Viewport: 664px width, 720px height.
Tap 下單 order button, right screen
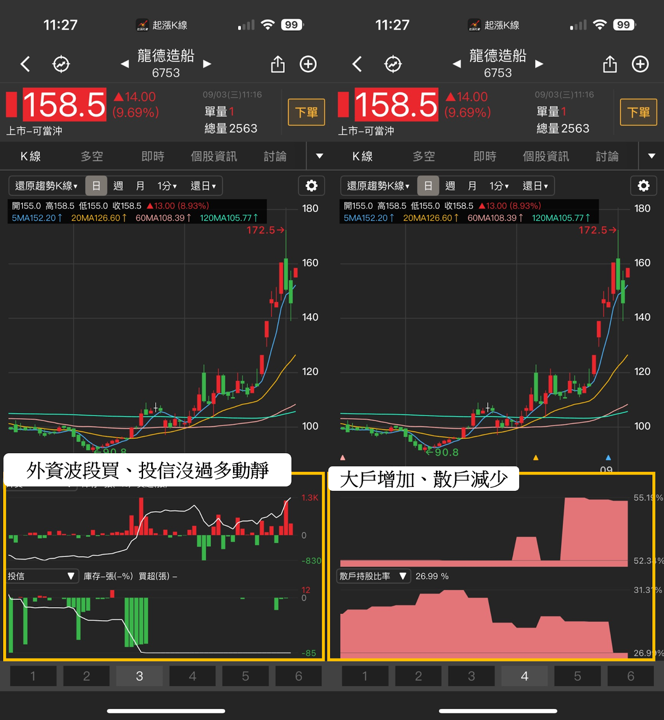(x=638, y=112)
